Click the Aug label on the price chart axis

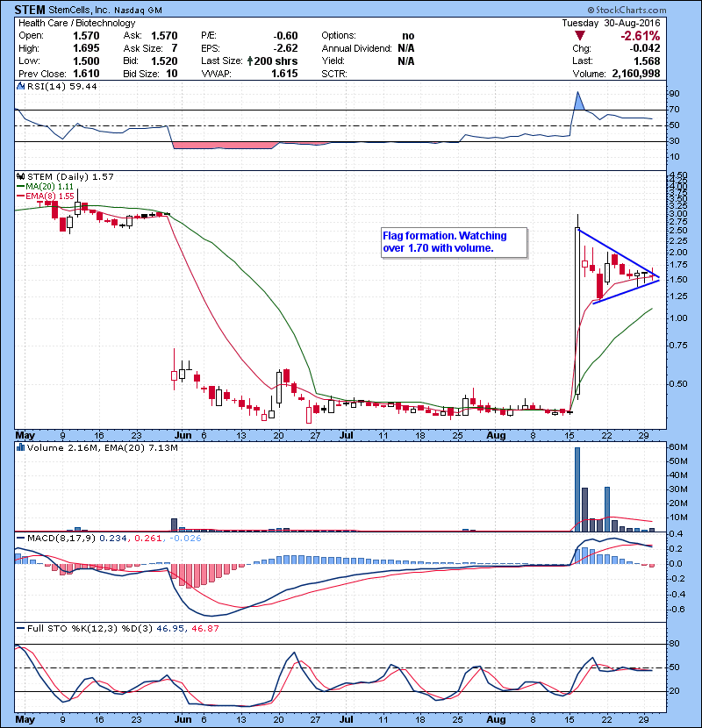pyautogui.click(x=496, y=436)
